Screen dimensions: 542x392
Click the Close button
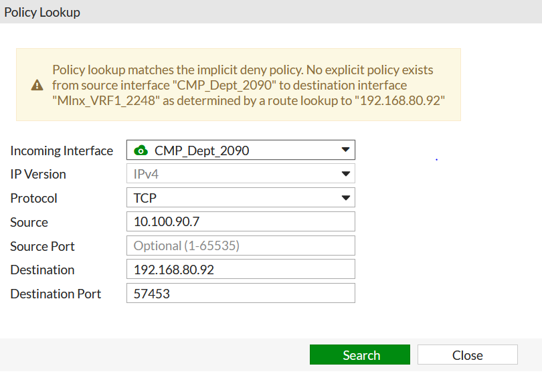tap(467, 355)
